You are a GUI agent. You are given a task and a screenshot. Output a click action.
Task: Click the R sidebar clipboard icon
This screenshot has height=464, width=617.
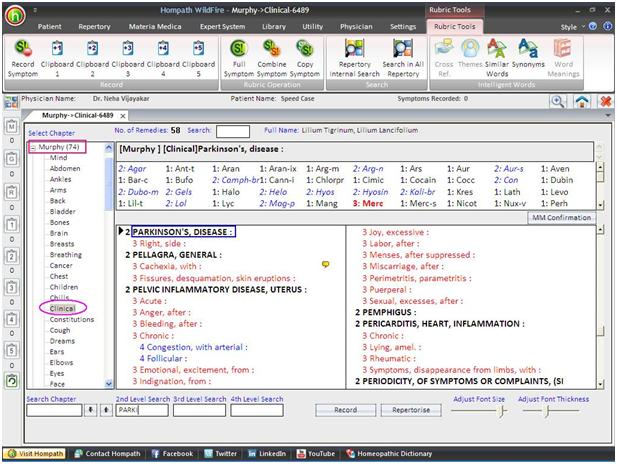[12, 192]
